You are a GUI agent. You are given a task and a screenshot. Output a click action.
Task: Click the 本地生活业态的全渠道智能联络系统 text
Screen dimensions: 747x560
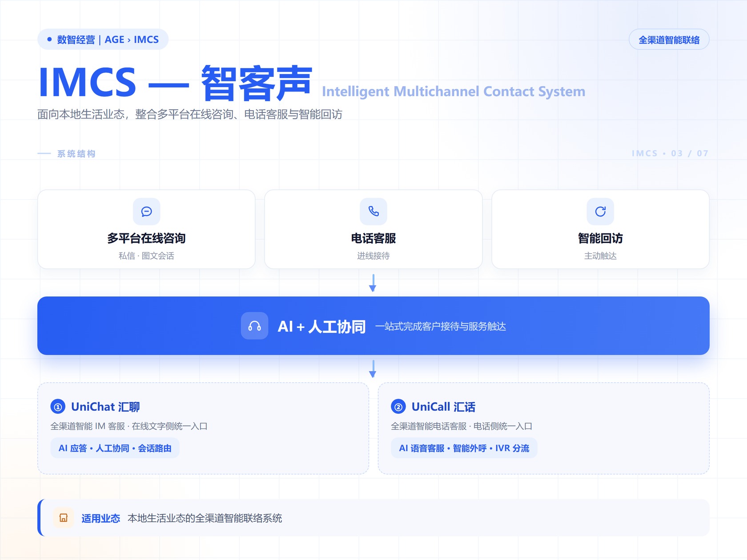point(205,518)
